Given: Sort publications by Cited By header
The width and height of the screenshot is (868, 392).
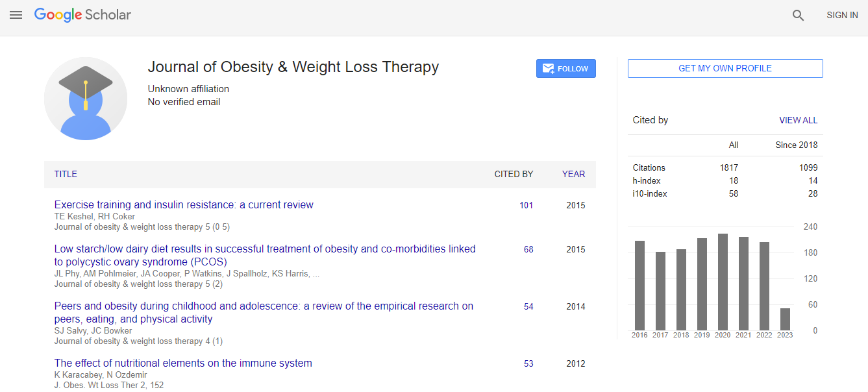Looking at the screenshot, I should point(514,174).
